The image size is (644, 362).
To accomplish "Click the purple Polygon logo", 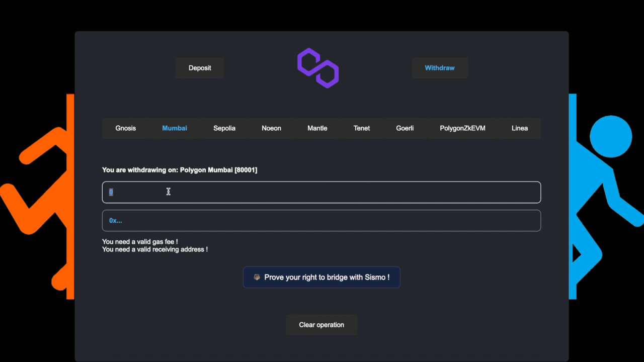I will coord(318,68).
